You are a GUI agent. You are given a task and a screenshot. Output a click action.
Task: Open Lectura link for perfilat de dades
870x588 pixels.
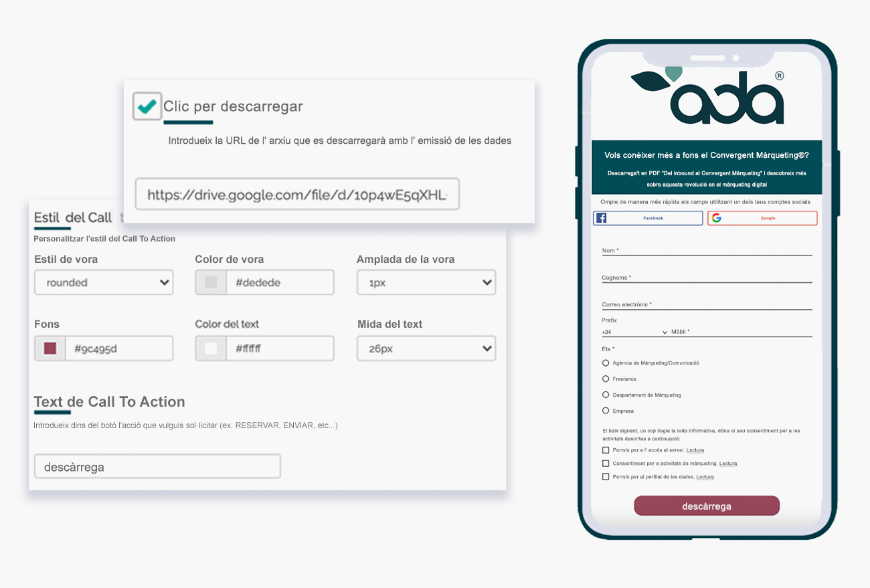pyautogui.click(x=705, y=477)
